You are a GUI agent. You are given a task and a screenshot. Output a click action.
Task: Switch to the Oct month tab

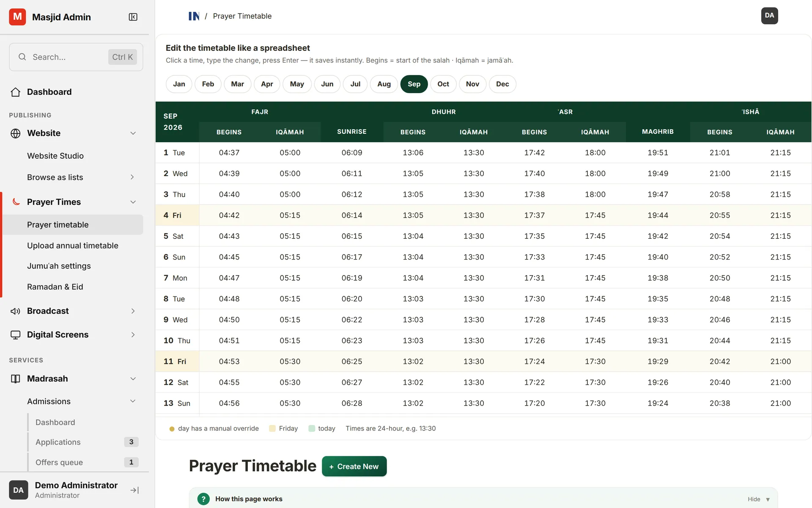[x=443, y=84]
